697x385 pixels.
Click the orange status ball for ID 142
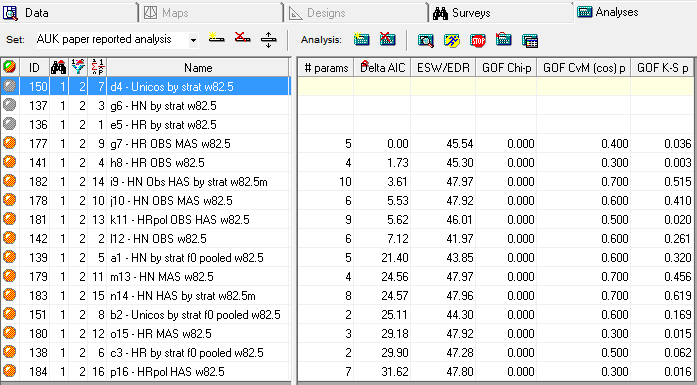point(9,238)
